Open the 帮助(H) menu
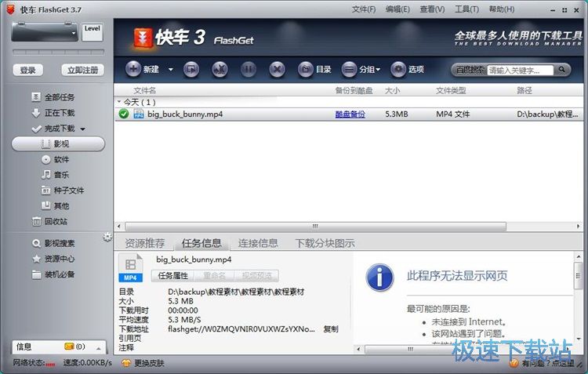The width and height of the screenshot is (588, 374). (502, 9)
